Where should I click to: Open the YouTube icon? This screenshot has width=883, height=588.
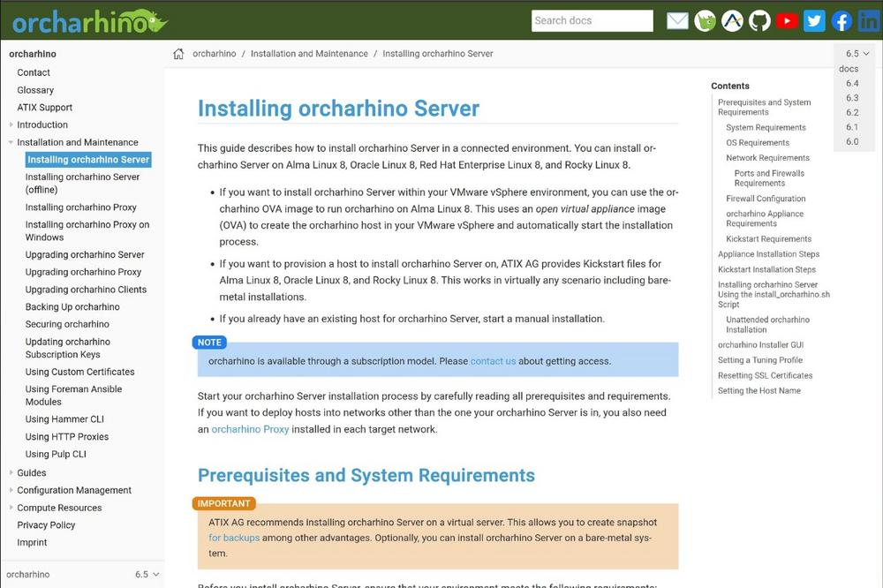coord(787,21)
